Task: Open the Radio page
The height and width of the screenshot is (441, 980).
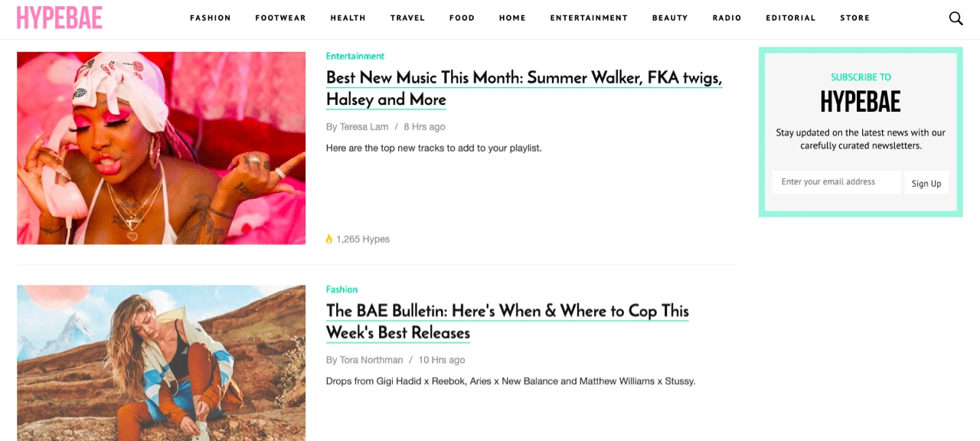Action: (x=727, y=18)
